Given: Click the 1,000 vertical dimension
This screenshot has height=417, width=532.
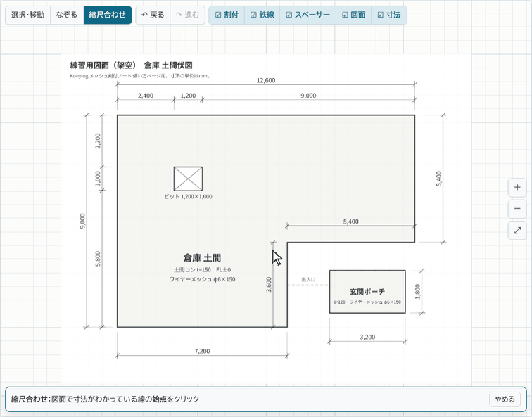Looking at the screenshot, I should click(x=98, y=179).
